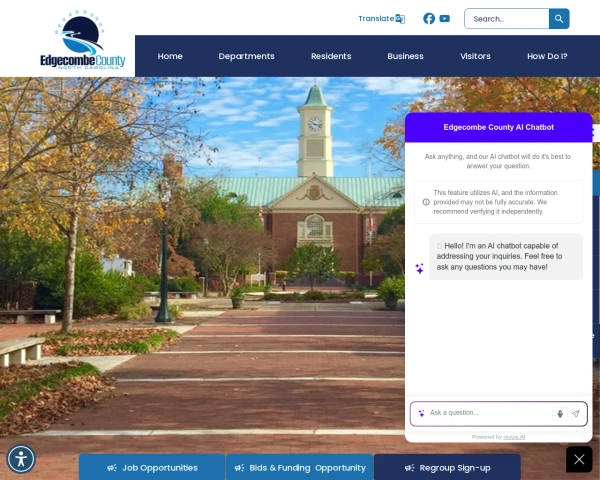The image size is (600, 480).
Task: Click the chatbot microphone icon
Action: (560, 414)
